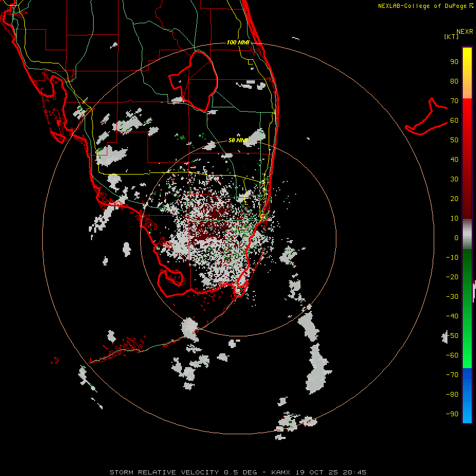Click the 50 NMI range ring label
The image size is (476, 476).
pyautogui.click(x=238, y=140)
